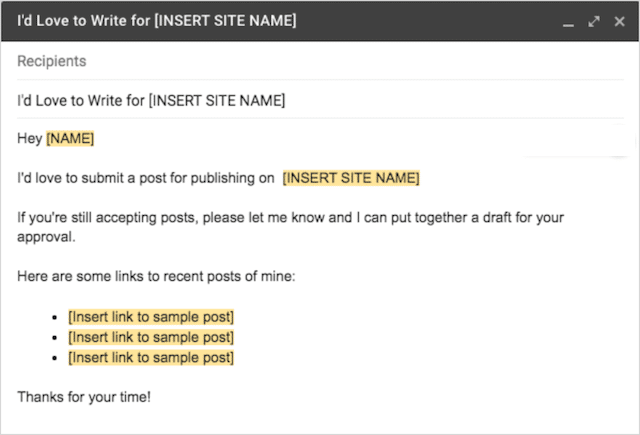Viewport: 640px width, 435px height.
Task: Click the word "Hey" in the greeting
Action: click(x=30, y=138)
